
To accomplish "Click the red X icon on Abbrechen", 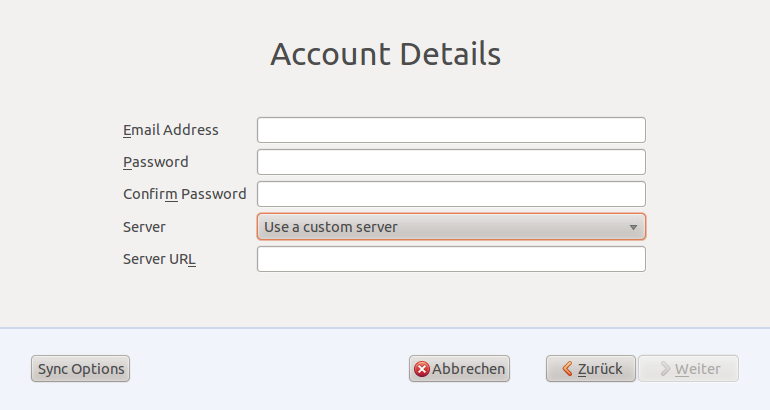I will pyautogui.click(x=421, y=369).
